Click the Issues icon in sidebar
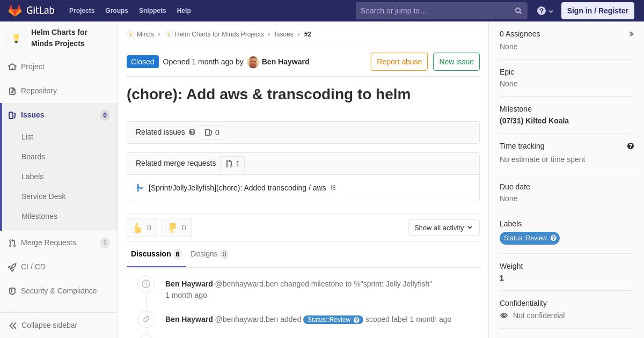Viewport: 644px width, 338px height. coord(12,115)
